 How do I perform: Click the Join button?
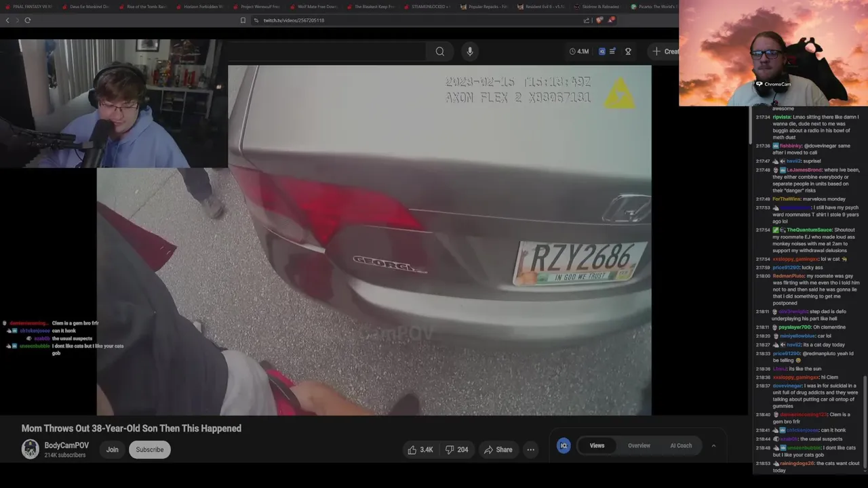[113, 449]
